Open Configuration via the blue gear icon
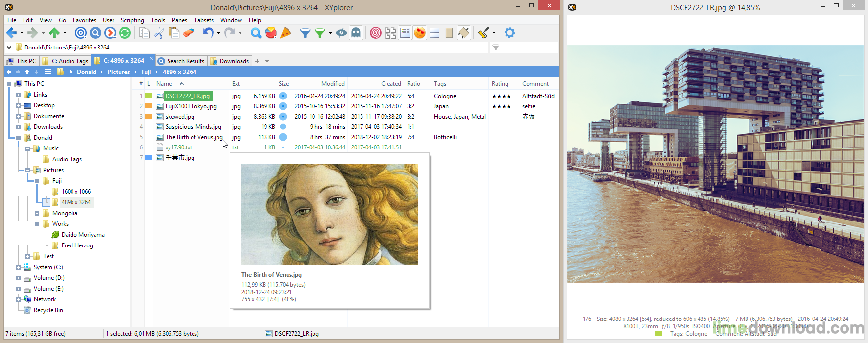This screenshot has height=343, width=868. 510,33
